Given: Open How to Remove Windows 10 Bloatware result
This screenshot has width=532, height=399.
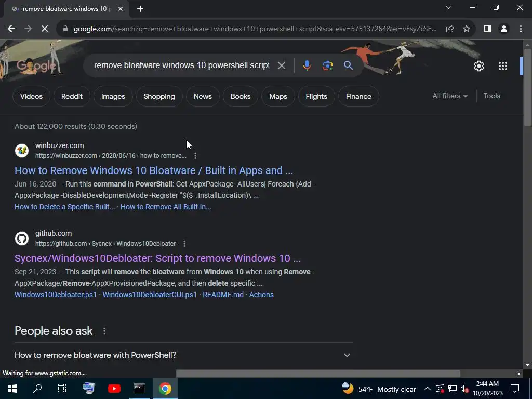Looking at the screenshot, I should [x=154, y=170].
